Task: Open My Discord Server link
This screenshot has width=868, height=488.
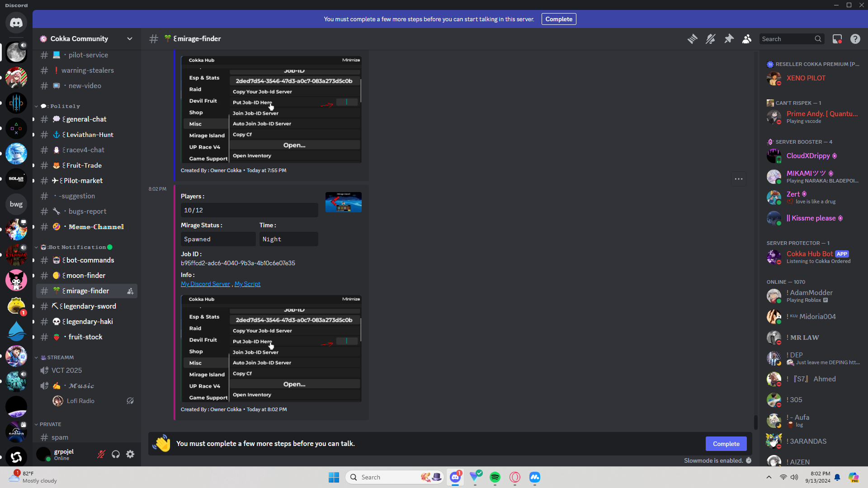Action: click(205, 284)
